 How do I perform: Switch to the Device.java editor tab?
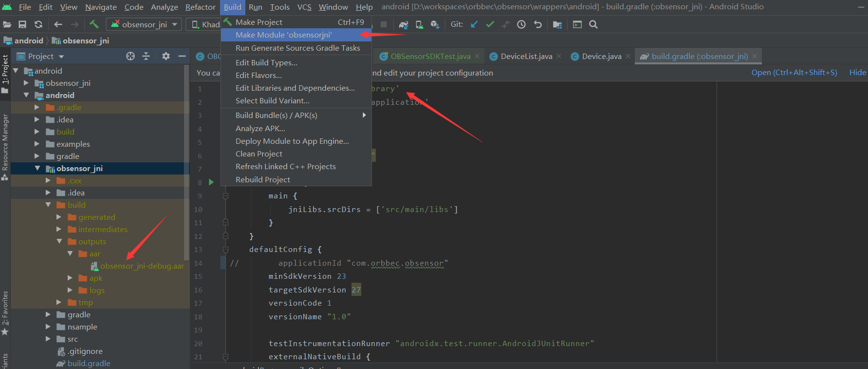tap(602, 56)
